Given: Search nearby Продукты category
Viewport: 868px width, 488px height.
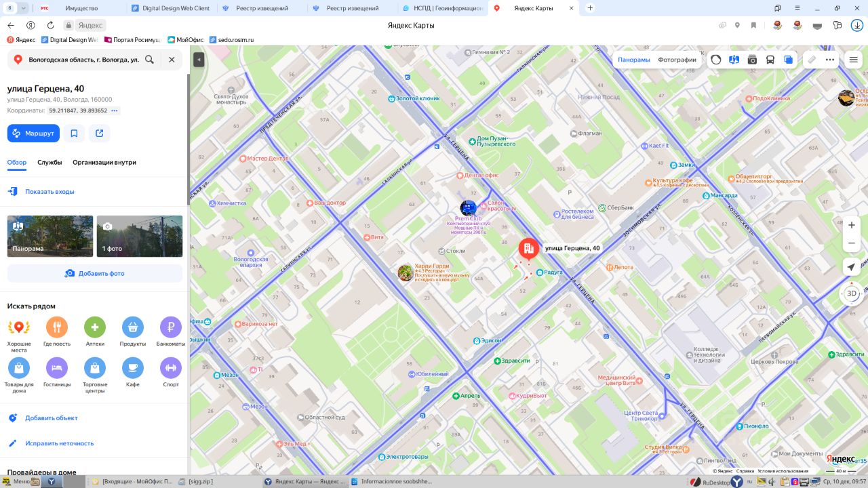Looking at the screenshot, I should (133, 332).
